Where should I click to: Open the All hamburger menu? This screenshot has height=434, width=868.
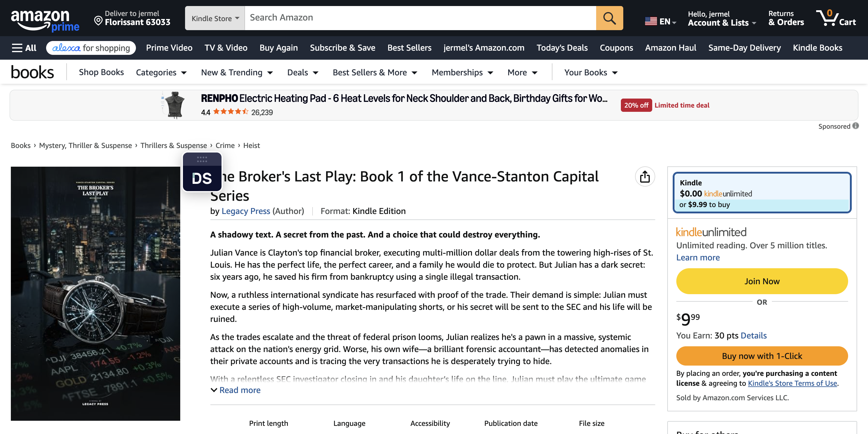(24, 48)
